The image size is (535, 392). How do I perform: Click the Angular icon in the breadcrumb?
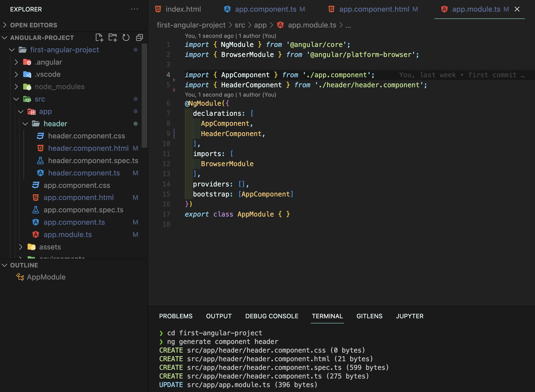click(x=280, y=25)
